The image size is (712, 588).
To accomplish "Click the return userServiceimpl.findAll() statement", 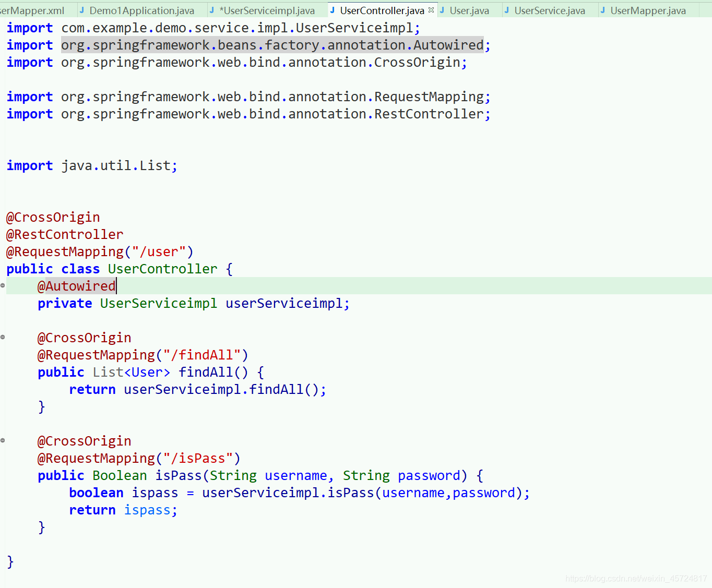I will point(198,390).
